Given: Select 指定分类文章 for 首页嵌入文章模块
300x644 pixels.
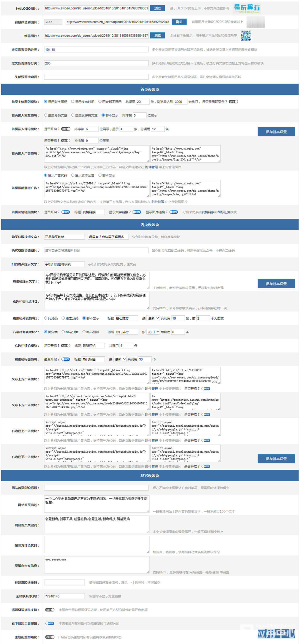Looking at the screenshot, I should pyautogui.click(x=46, y=115).
